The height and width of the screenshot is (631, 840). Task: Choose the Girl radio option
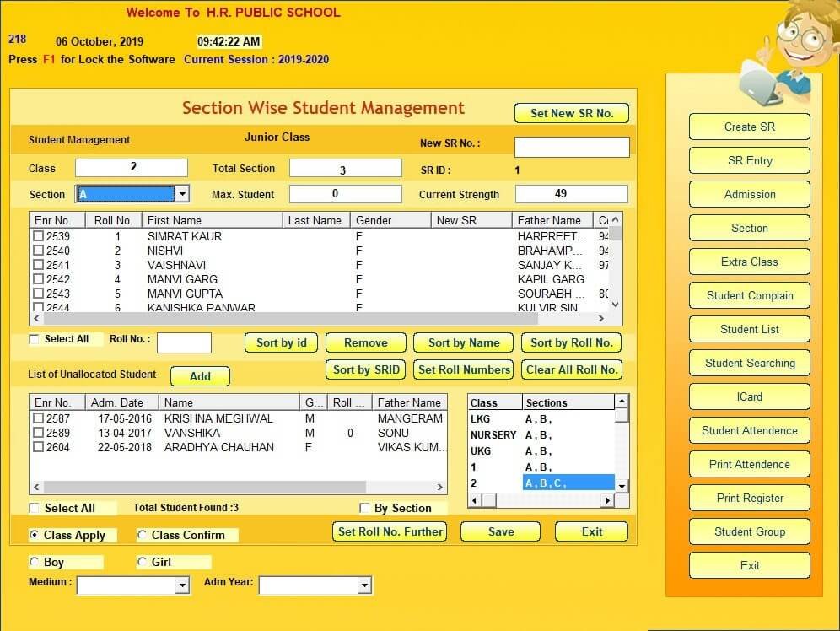[142, 561]
